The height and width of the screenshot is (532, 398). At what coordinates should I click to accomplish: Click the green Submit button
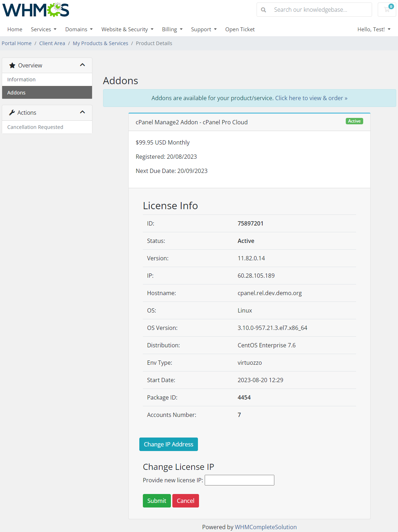[157, 501]
